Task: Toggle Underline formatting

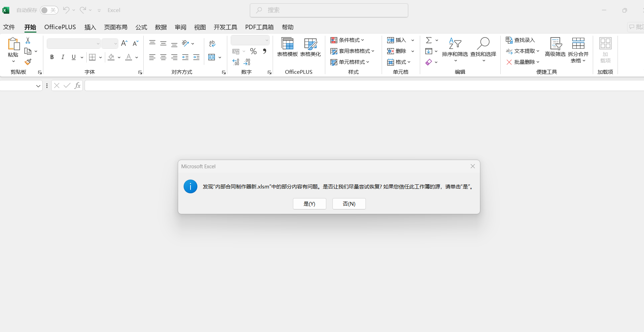Action: pyautogui.click(x=74, y=57)
